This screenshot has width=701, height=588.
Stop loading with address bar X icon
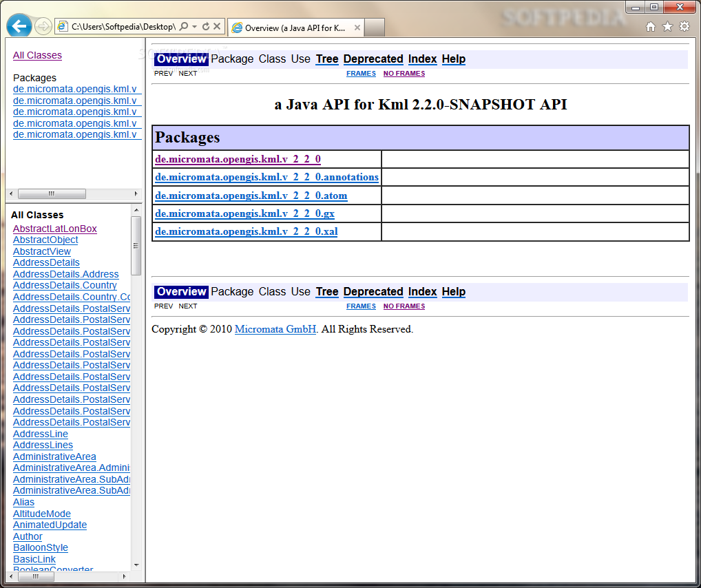[x=217, y=26]
